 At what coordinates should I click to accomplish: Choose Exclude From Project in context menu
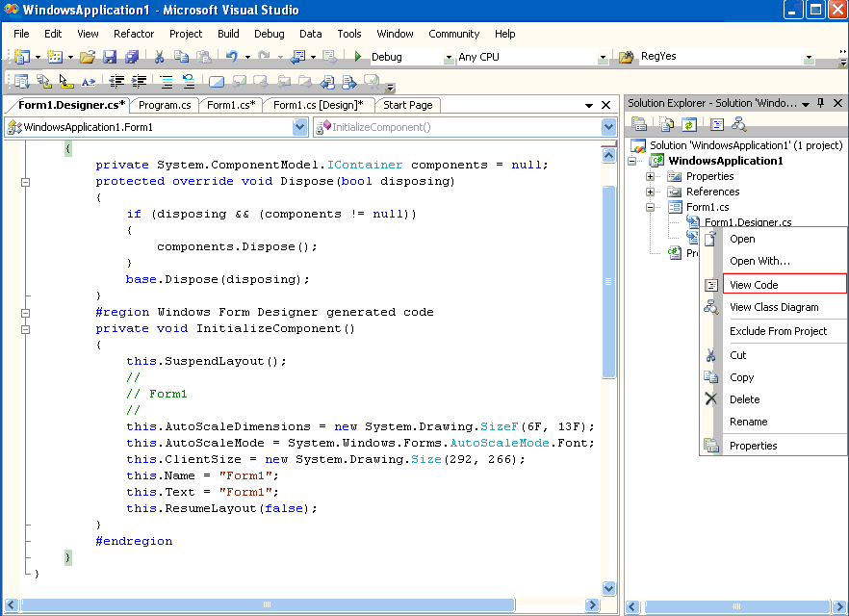[x=785, y=331]
